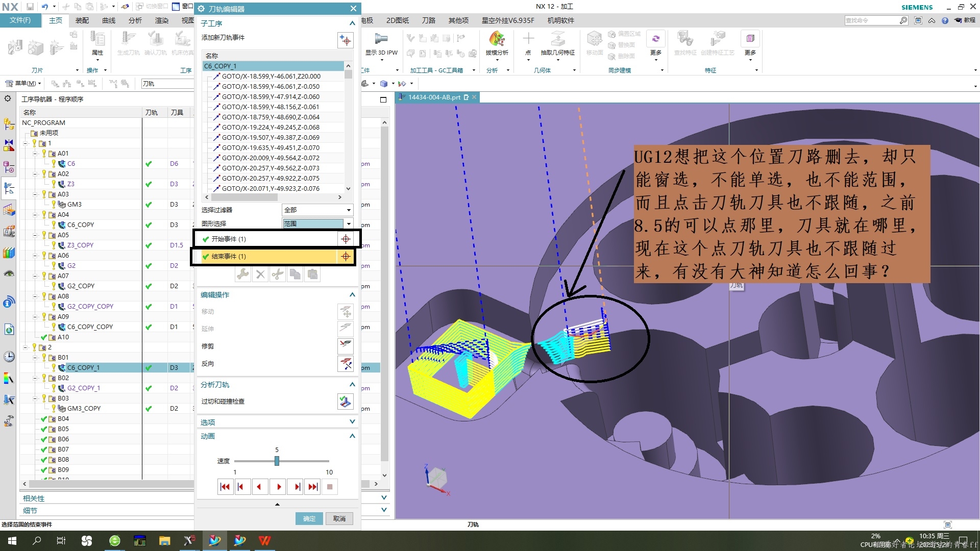Viewport: 980px width, 551px height.
Task: Click the trim (修剪) tool path icon
Action: 346,345
